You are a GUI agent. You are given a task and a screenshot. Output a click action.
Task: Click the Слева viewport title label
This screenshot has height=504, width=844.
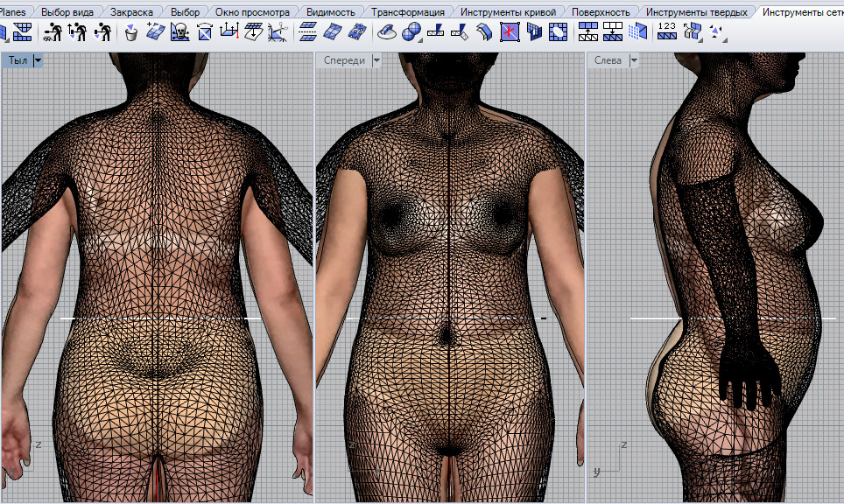pyautogui.click(x=608, y=60)
